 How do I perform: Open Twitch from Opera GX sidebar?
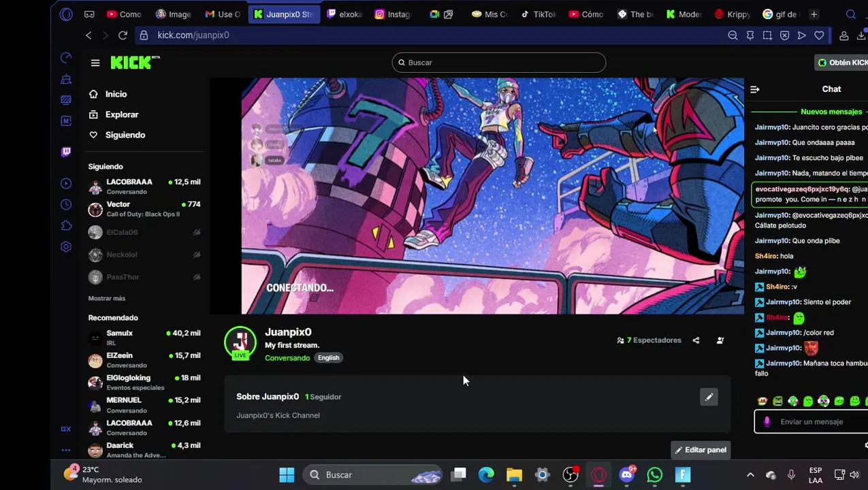click(x=66, y=152)
